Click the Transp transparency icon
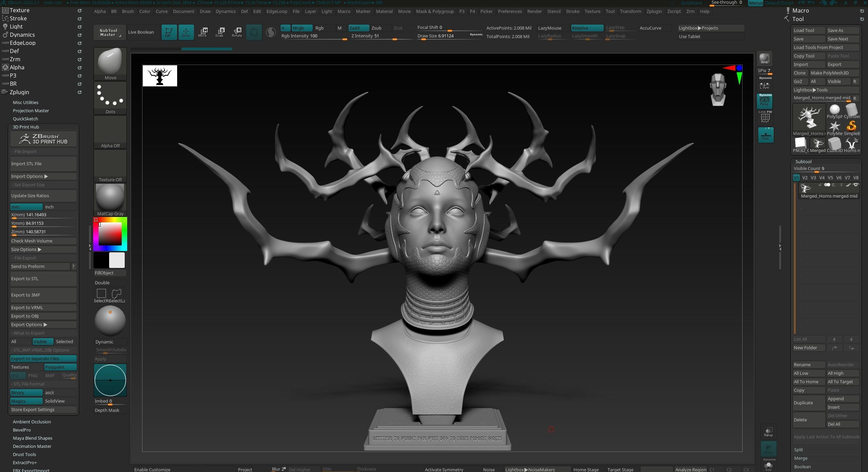 click(x=768, y=432)
